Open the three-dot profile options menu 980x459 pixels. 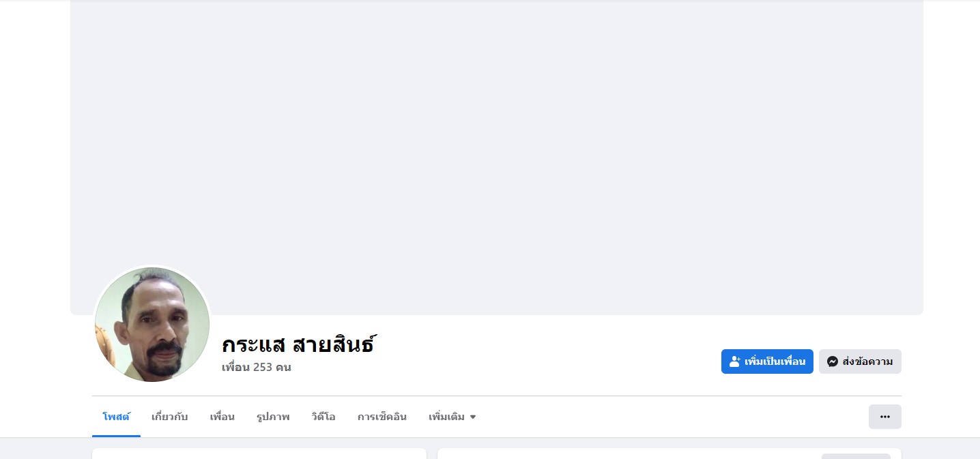pyautogui.click(x=884, y=417)
